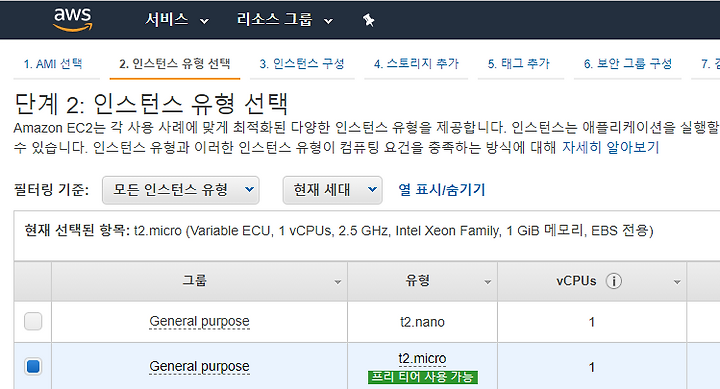Open the 서비스 services dropdown menu
The height and width of the screenshot is (389, 720).
click(177, 20)
